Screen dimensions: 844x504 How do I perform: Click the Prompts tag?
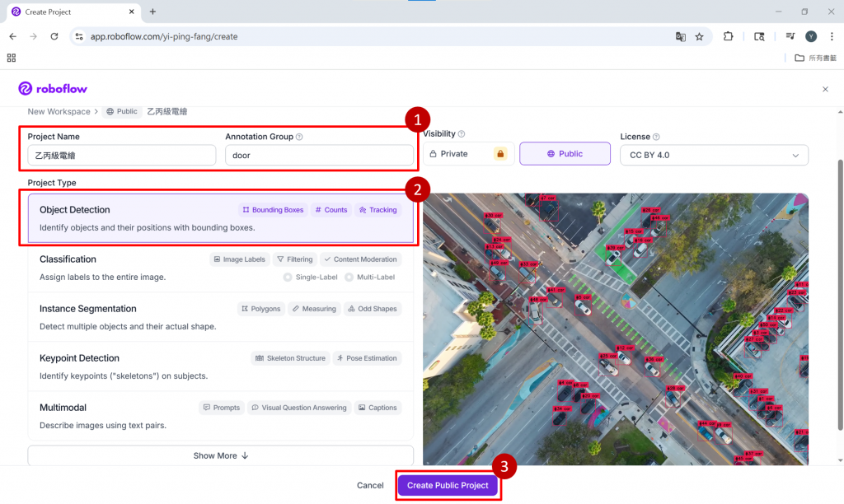(x=221, y=408)
